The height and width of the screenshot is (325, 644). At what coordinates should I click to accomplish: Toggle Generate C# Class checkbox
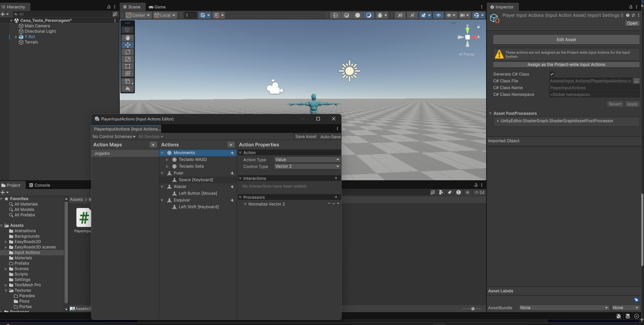point(552,74)
